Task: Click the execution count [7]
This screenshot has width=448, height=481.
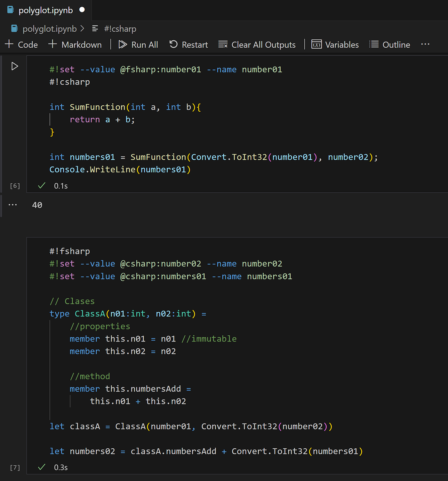Action: point(15,468)
